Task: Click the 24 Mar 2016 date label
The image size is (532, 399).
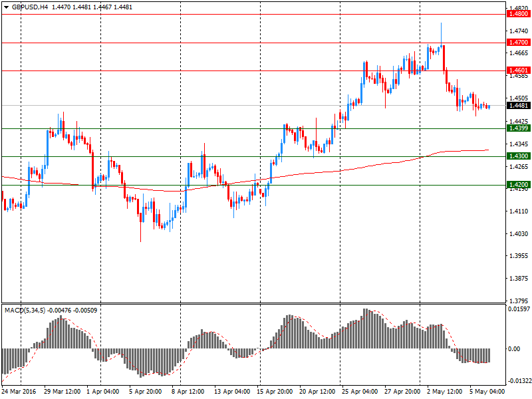Action: point(19,392)
